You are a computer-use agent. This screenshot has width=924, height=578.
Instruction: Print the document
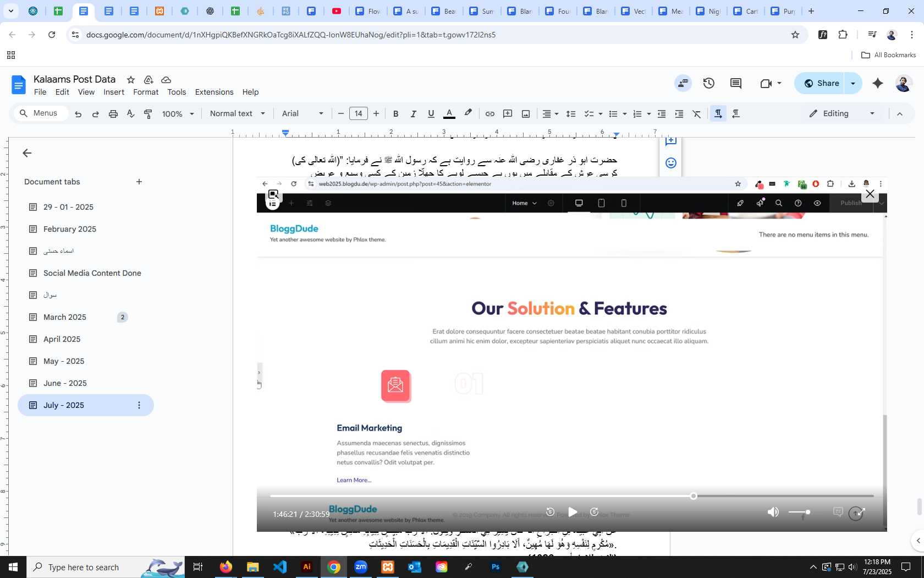(x=113, y=114)
